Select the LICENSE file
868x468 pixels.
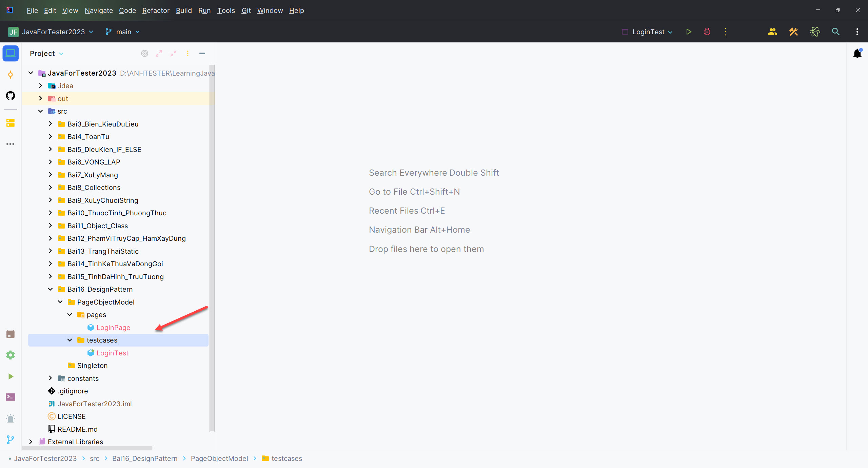pos(71,416)
